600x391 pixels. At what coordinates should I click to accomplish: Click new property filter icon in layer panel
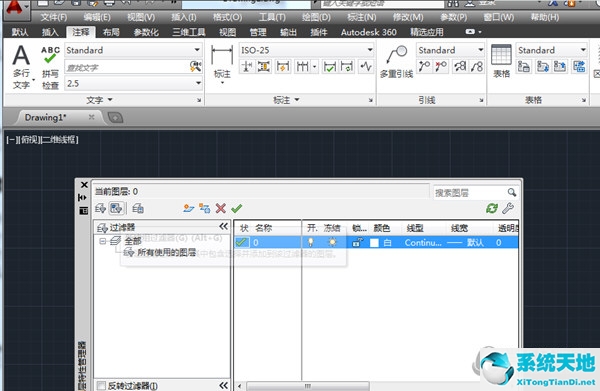click(x=101, y=209)
